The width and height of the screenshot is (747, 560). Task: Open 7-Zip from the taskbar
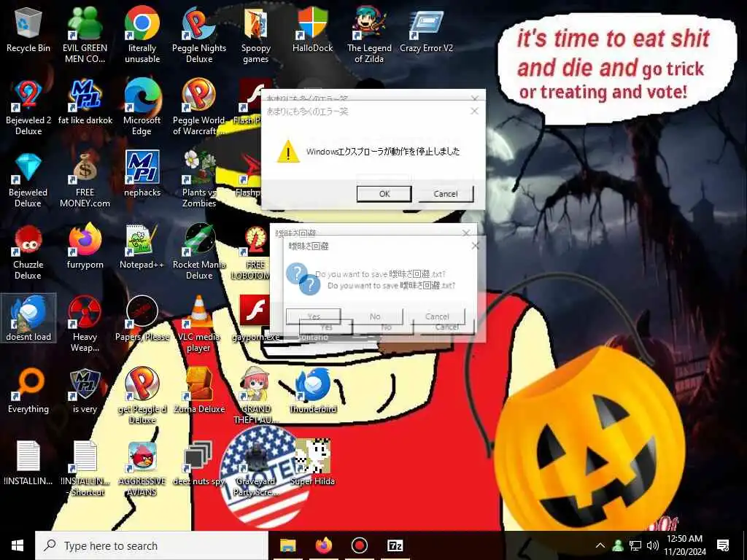coord(395,545)
